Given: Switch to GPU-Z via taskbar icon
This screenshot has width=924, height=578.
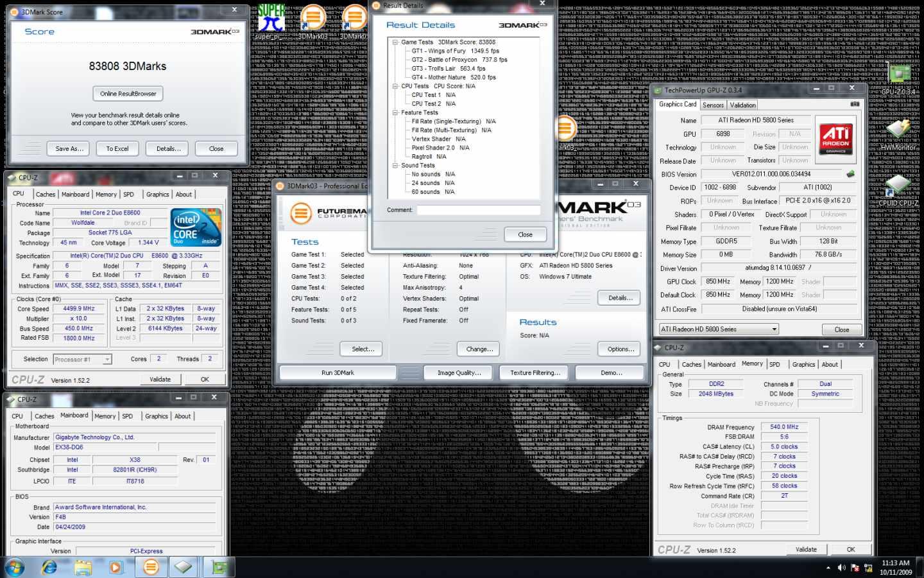Looking at the screenshot, I should point(219,567).
